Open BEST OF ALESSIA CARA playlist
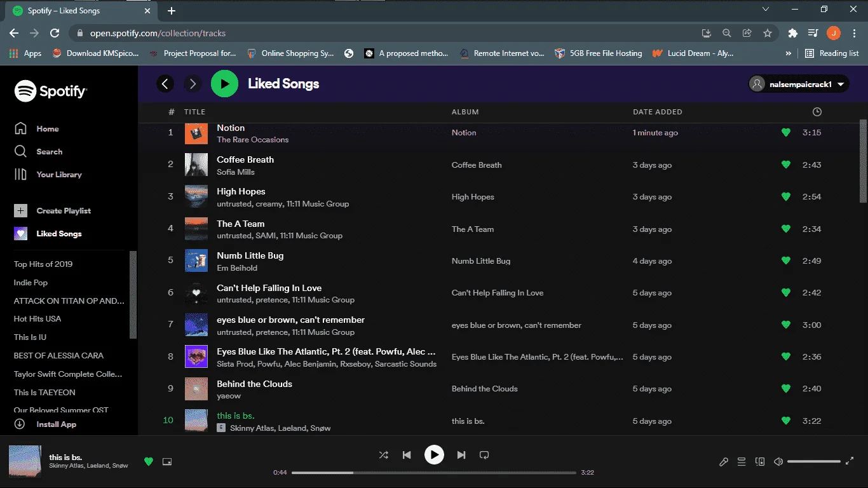The width and height of the screenshot is (868, 488). pos(58,356)
